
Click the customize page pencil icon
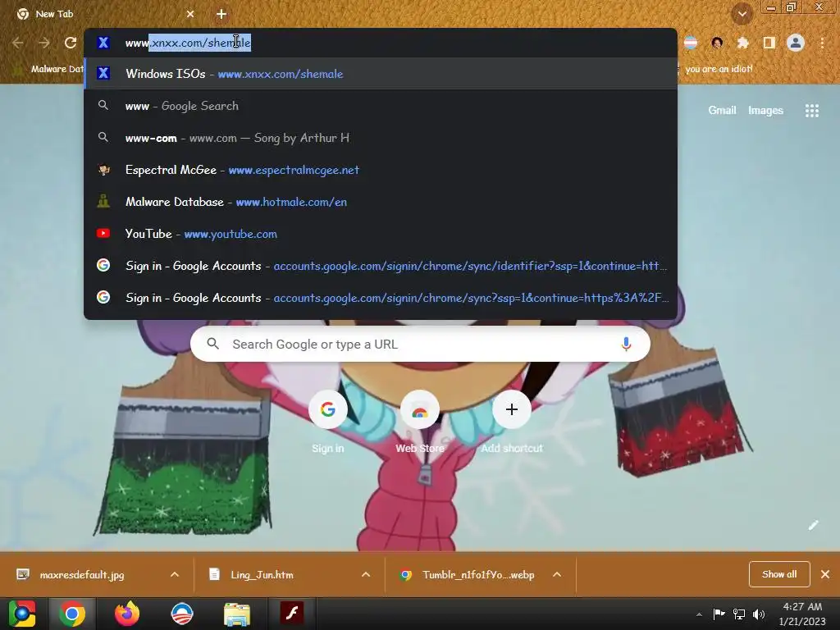813,525
